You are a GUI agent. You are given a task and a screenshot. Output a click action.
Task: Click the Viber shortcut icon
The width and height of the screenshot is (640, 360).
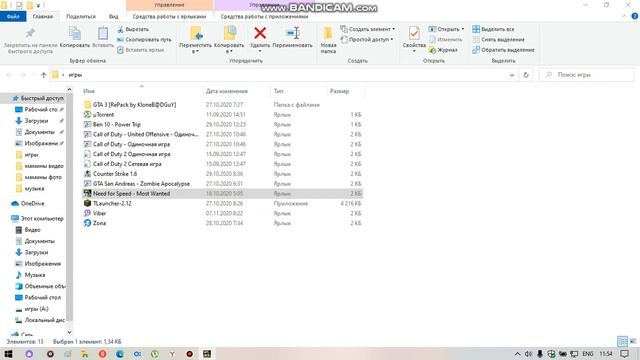tap(87, 213)
